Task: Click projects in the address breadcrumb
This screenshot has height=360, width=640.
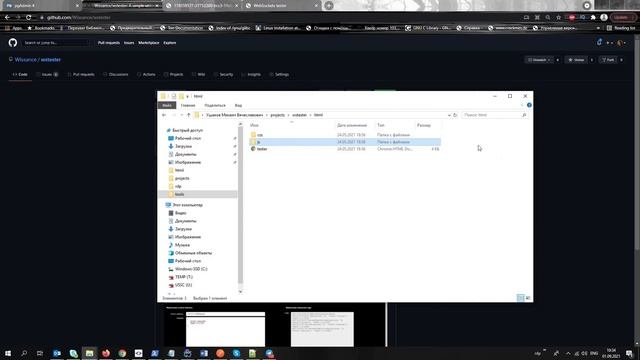Action: point(278,115)
